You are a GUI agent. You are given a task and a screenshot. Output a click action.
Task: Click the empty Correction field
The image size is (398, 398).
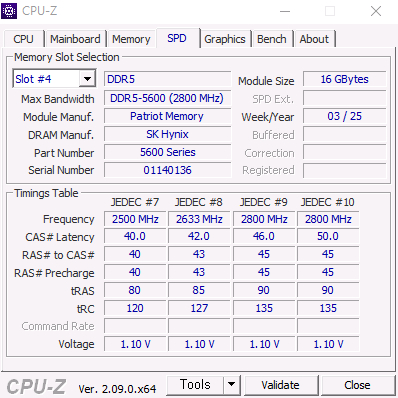(x=345, y=153)
